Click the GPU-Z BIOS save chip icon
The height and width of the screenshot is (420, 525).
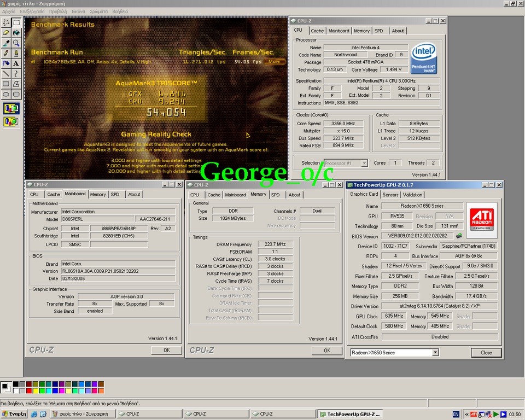[x=459, y=236]
